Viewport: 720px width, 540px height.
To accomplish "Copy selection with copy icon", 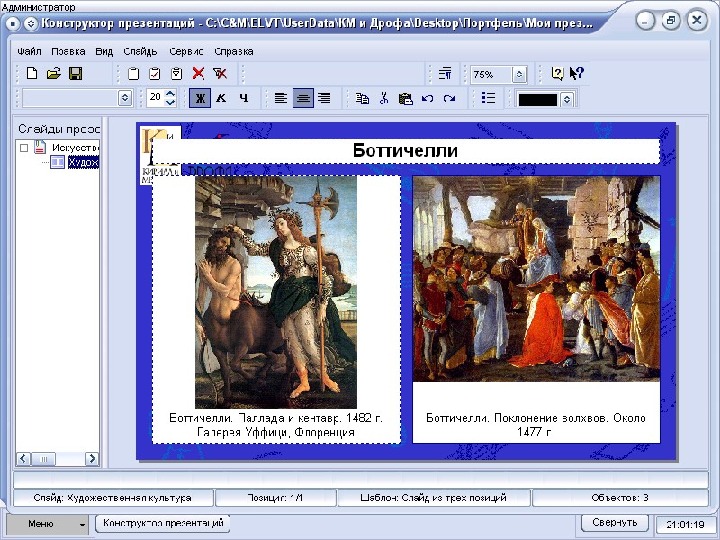I will tap(362, 98).
